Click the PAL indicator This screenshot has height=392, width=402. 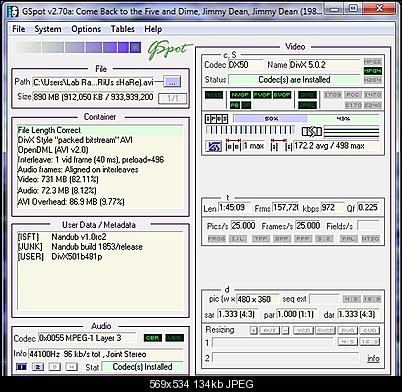349,239
